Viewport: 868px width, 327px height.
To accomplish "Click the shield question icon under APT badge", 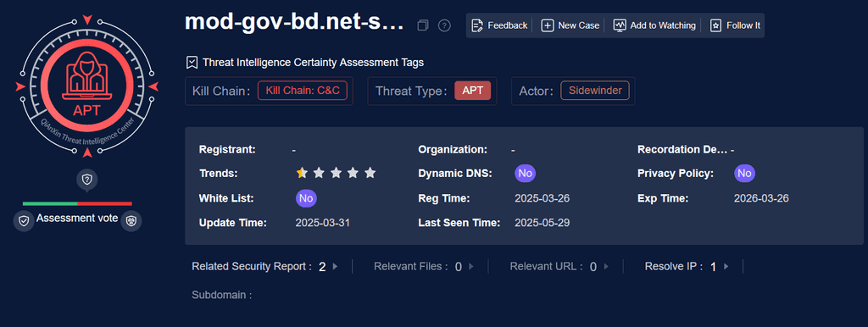I will click(87, 180).
